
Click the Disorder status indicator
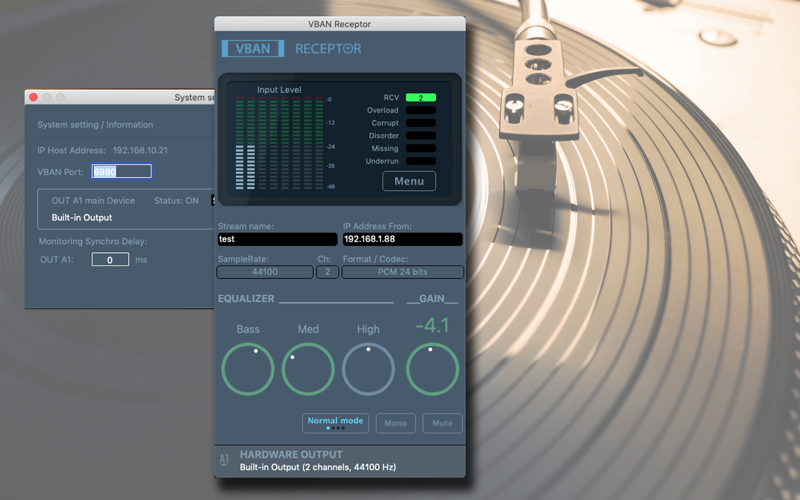point(420,136)
